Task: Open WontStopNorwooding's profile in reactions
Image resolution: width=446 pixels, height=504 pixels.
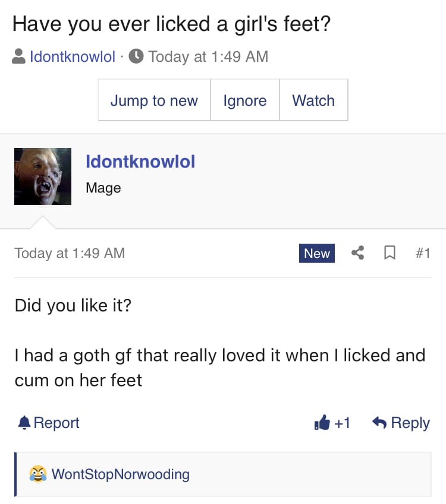Action: (121, 474)
